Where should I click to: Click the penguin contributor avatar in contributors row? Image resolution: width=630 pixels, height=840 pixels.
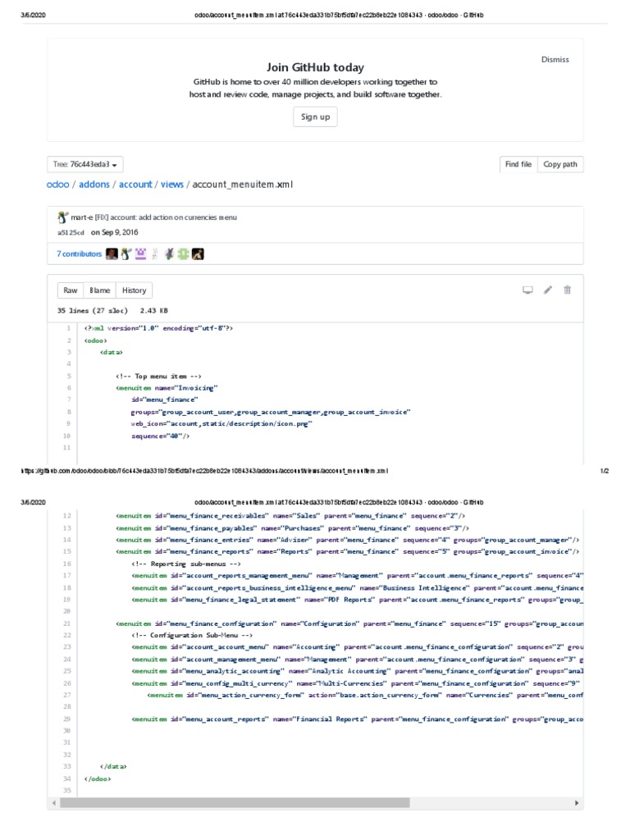[x=126, y=254]
